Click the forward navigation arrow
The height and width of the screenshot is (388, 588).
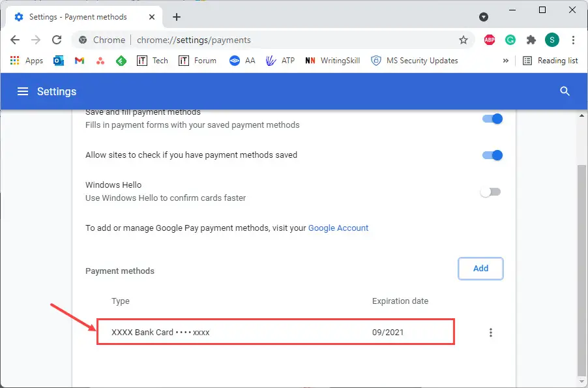36,40
